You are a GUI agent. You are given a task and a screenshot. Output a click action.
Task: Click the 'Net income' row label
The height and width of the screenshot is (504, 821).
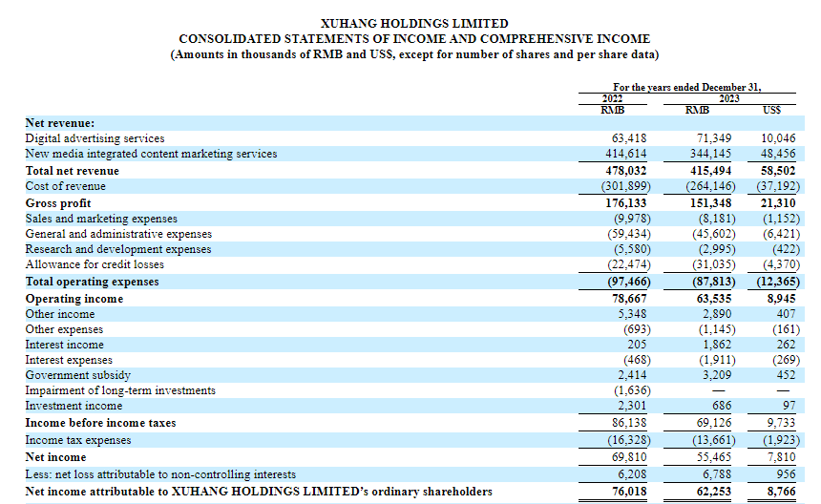[x=55, y=457]
